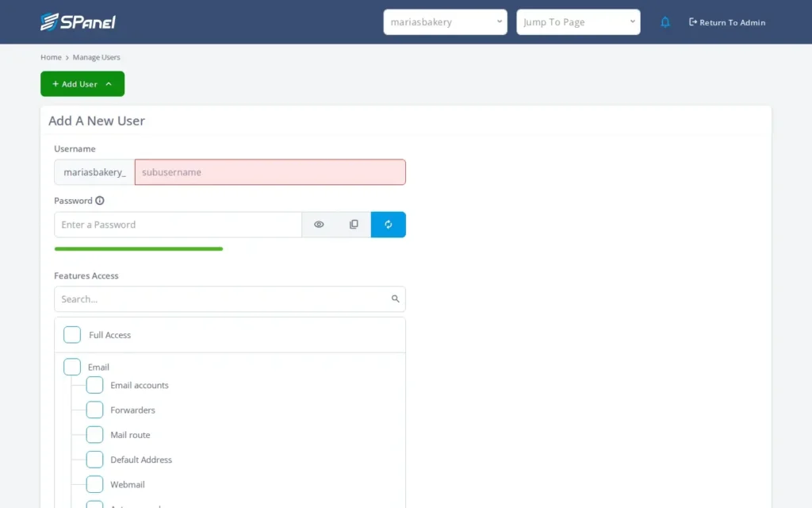This screenshot has height=508, width=812.
Task: Copy the password to clipboard
Action: point(354,225)
